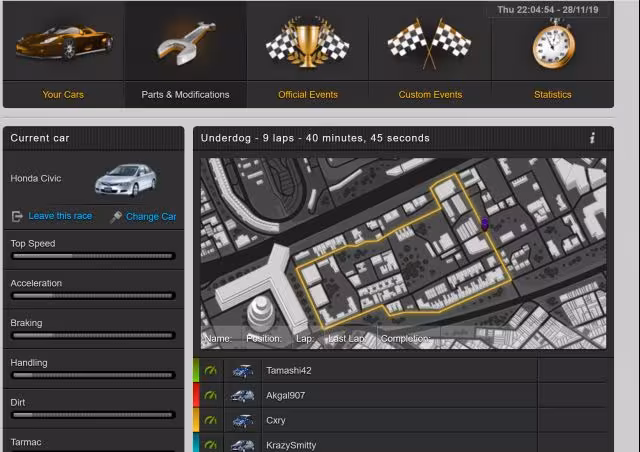
Task: Click the Current car panel title
Action: tap(40, 138)
